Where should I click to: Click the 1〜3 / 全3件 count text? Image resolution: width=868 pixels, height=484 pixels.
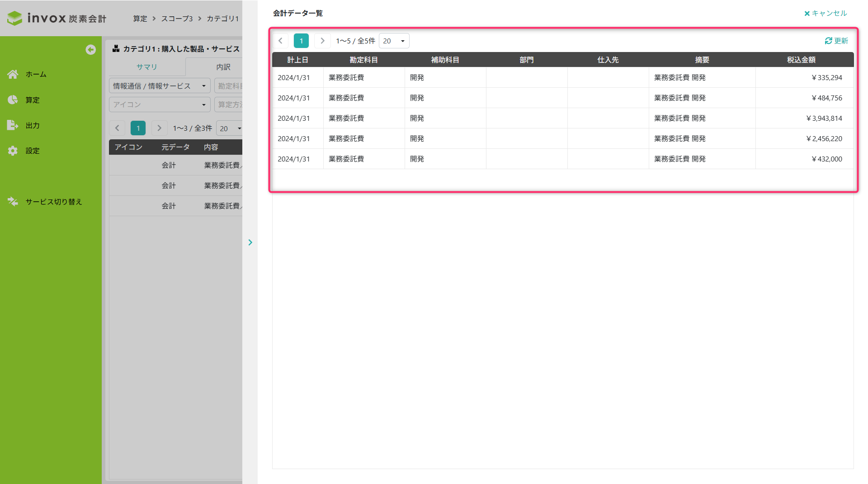pyautogui.click(x=192, y=128)
